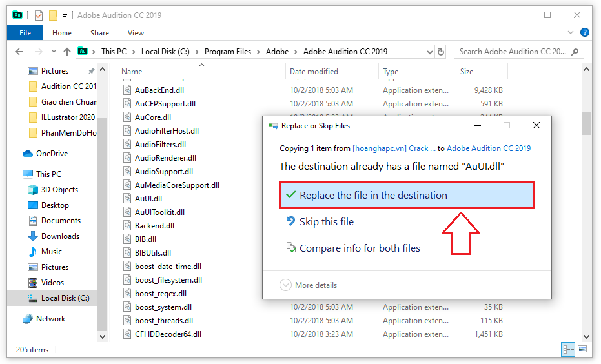Click the Properties quick access icon
This screenshot has height=364, width=601.
click(x=38, y=15)
